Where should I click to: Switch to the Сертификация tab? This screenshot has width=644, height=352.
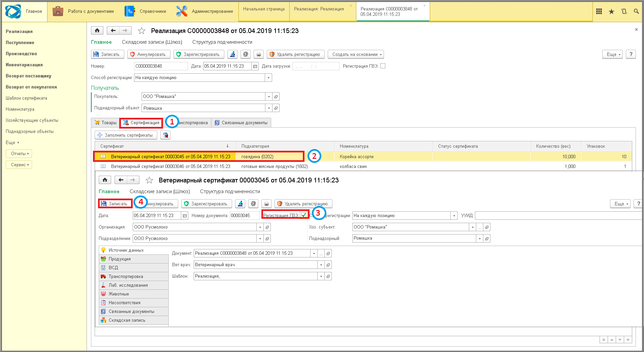coord(141,123)
